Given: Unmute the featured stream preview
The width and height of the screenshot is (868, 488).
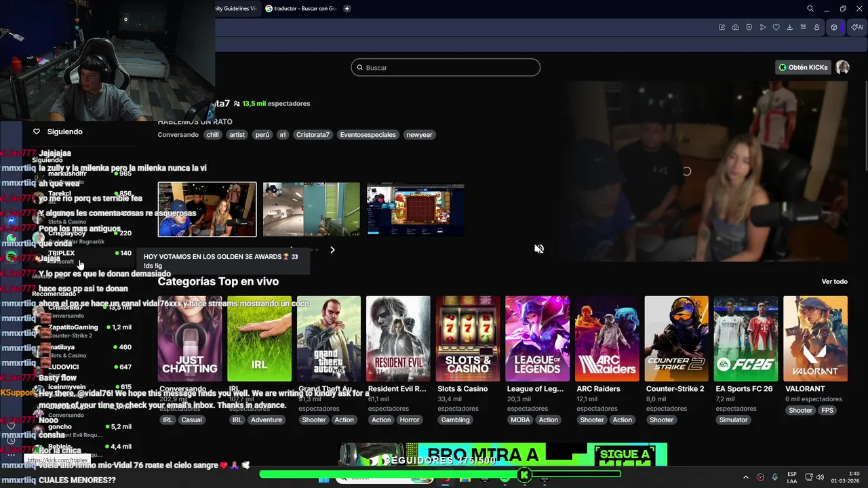Looking at the screenshot, I should point(539,249).
